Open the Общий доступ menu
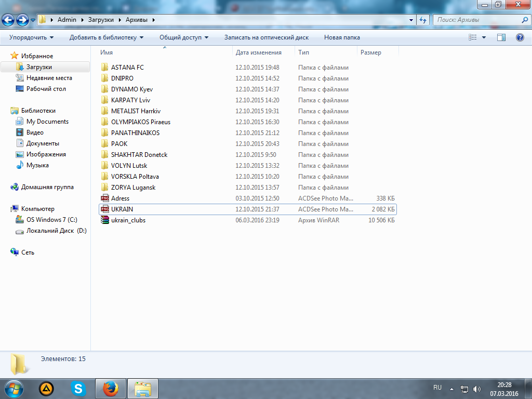Image resolution: width=532 pixels, height=399 pixels. pos(184,37)
